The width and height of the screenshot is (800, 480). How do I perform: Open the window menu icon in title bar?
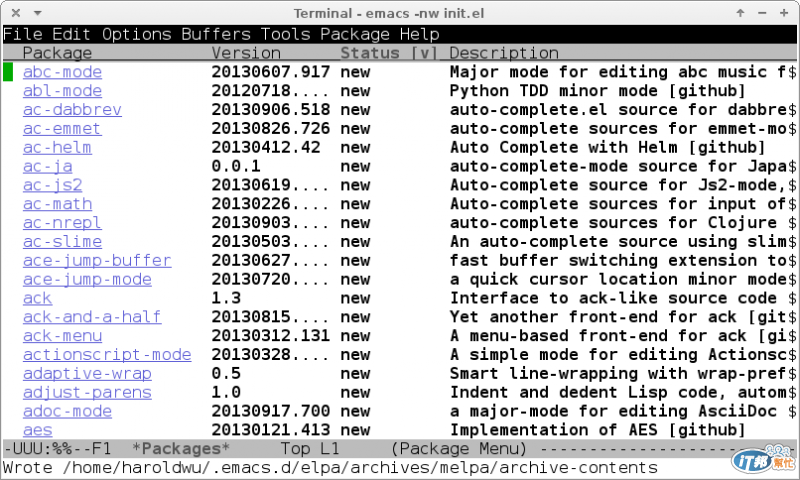coord(11,12)
